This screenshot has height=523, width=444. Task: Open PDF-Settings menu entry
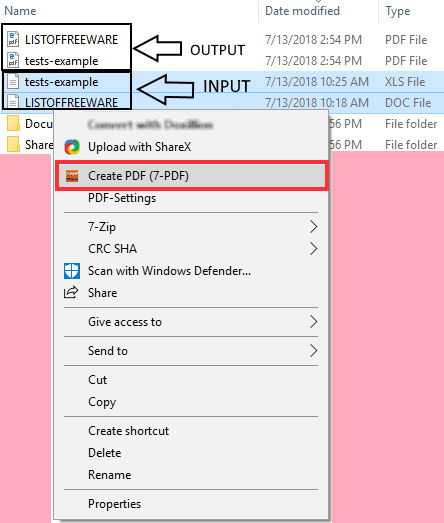[122, 198]
